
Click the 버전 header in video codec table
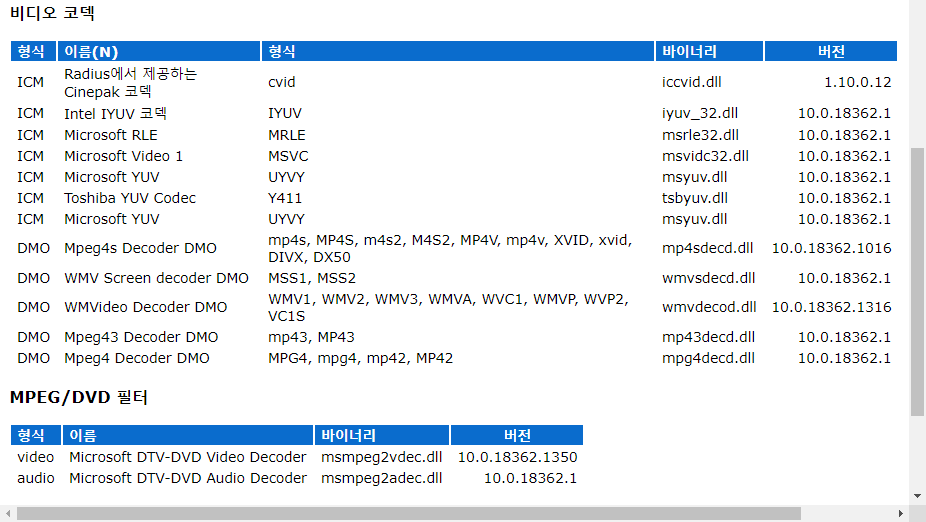click(x=831, y=51)
